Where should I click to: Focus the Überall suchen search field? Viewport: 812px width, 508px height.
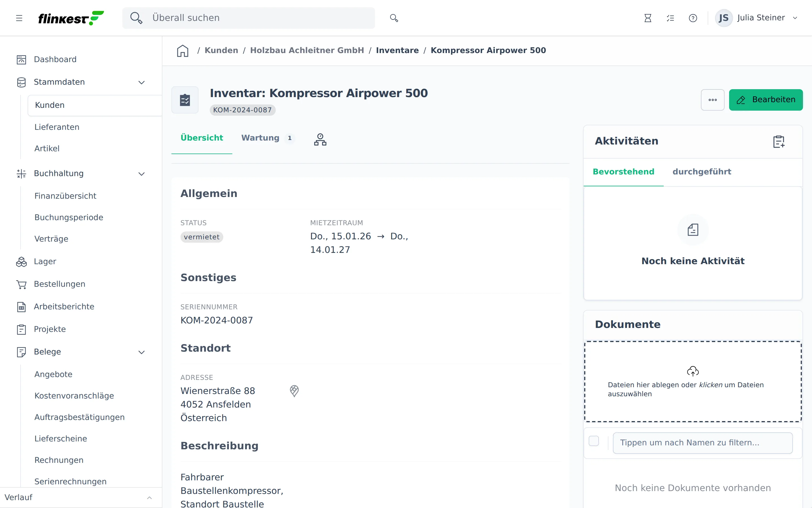point(249,18)
